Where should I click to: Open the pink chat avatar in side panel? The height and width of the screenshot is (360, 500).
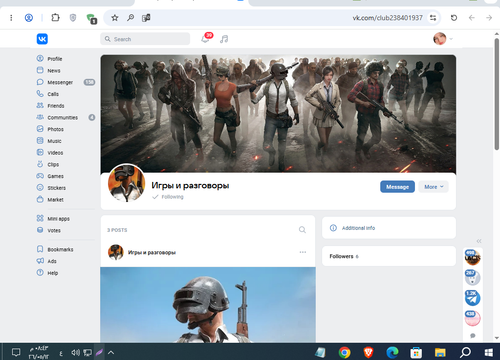pyautogui.click(x=472, y=318)
